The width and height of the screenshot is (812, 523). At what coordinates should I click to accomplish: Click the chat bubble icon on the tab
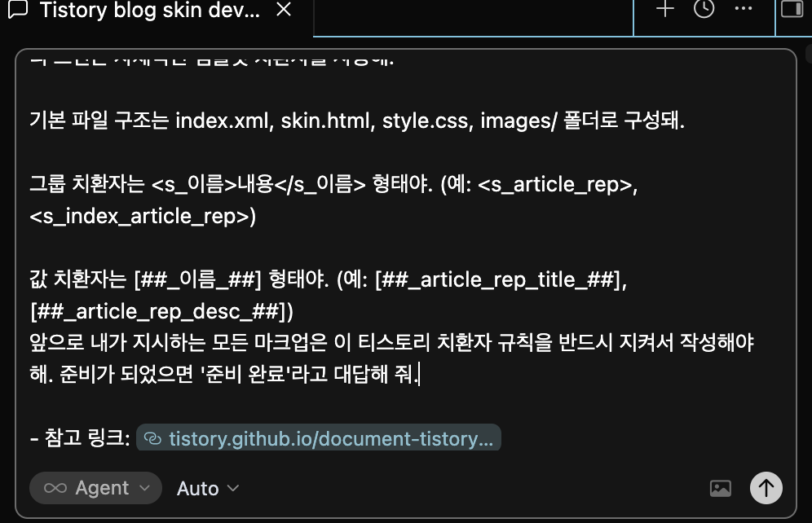pyautogui.click(x=18, y=9)
